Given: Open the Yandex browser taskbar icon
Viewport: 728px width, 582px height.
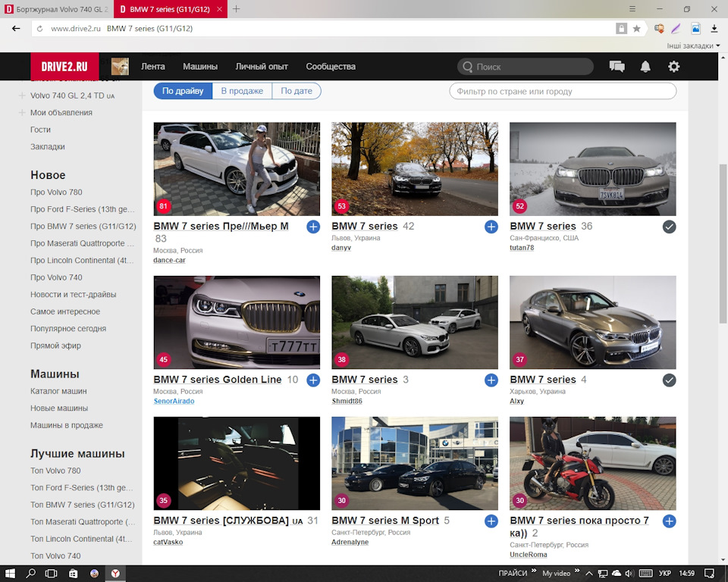Looking at the screenshot, I should click(x=115, y=573).
